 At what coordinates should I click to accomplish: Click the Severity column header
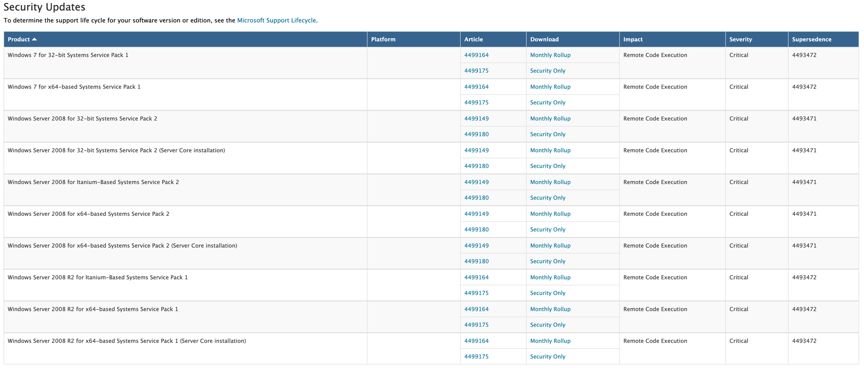click(757, 40)
